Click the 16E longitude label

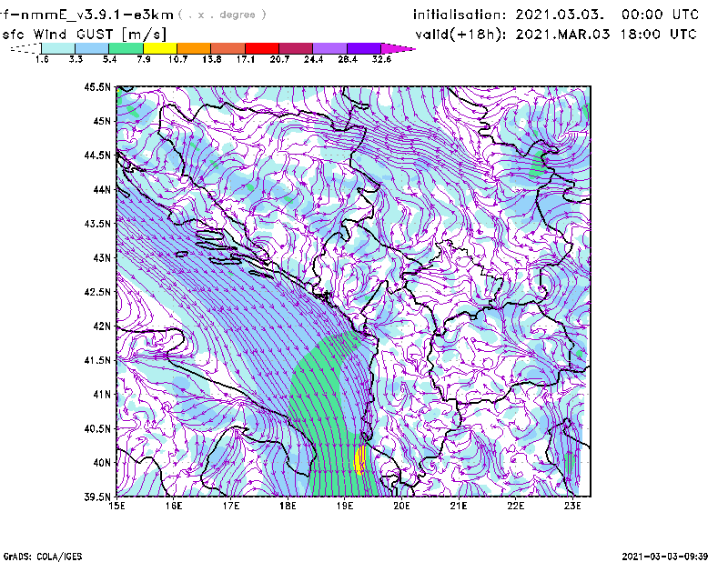coord(174,506)
